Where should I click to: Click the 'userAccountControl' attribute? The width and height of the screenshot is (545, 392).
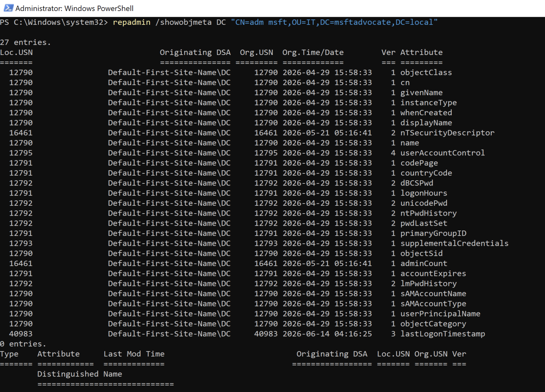pyautogui.click(x=442, y=153)
